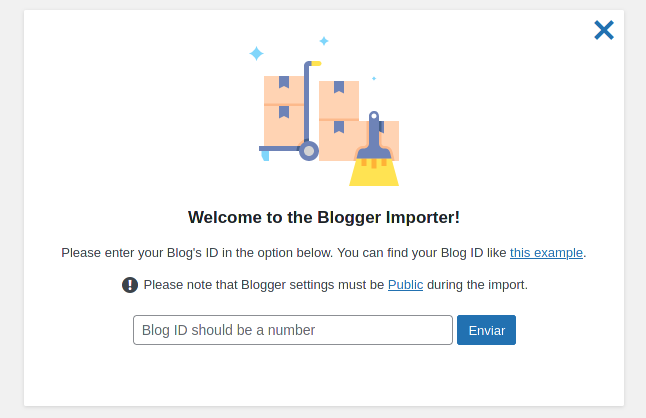The image size is (646, 418).
Task: Submit with the Enviar button
Action: [x=486, y=330]
